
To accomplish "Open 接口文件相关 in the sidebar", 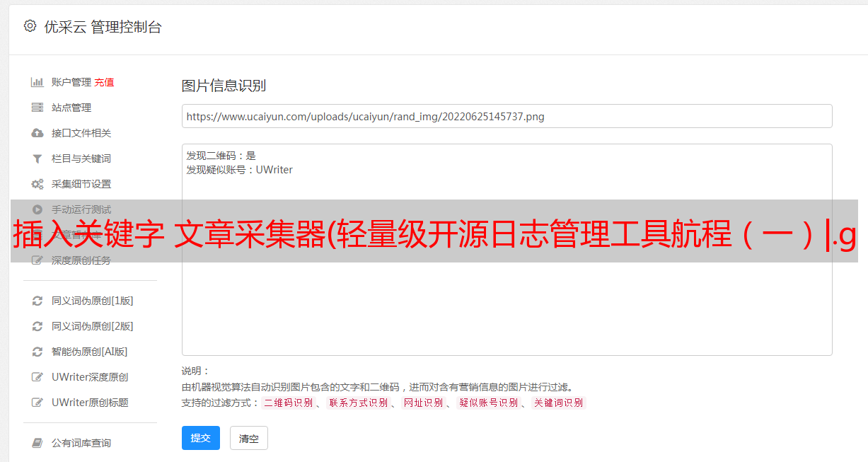I will point(81,133).
